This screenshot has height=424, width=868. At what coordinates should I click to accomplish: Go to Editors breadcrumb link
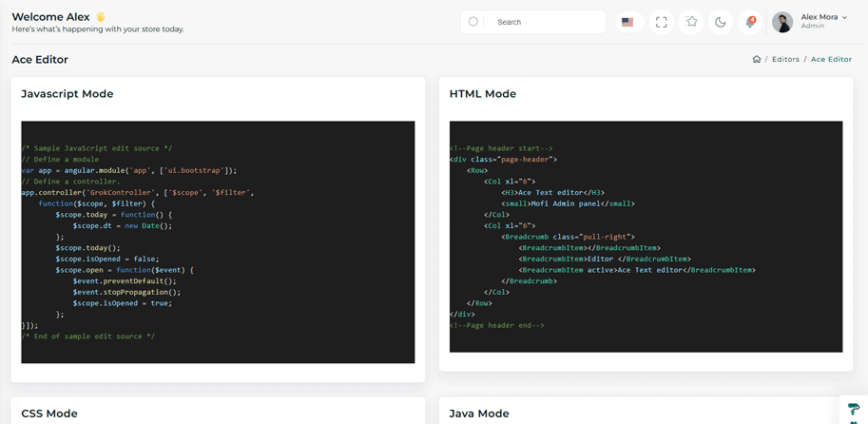tap(785, 59)
